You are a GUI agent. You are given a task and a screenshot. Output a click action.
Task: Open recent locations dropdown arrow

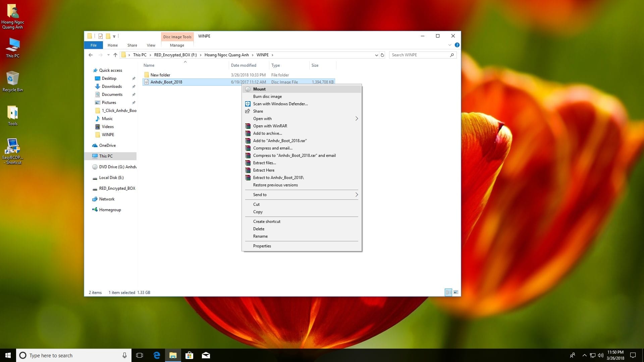click(108, 55)
